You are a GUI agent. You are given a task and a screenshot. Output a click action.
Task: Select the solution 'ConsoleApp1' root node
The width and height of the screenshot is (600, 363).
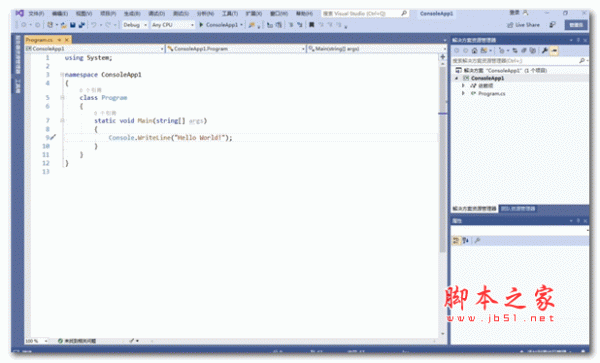tap(505, 70)
